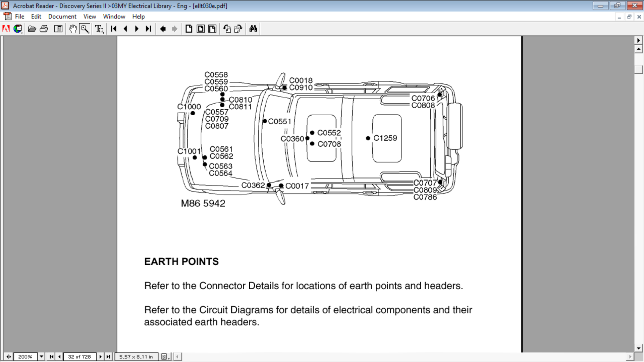Toggle the navigation pane button

point(58,29)
